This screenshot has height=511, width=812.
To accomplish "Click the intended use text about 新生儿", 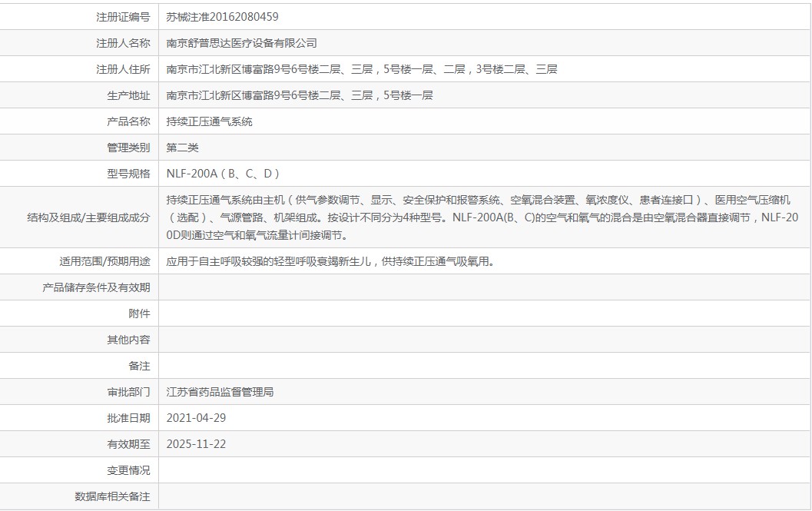I will click(x=331, y=261).
